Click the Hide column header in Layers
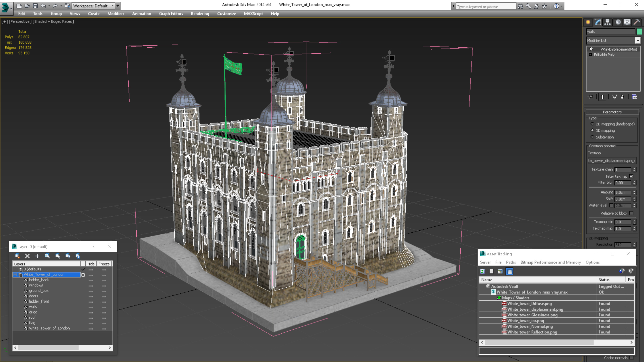This screenshot has width=644, height=362. pos(91,264)
